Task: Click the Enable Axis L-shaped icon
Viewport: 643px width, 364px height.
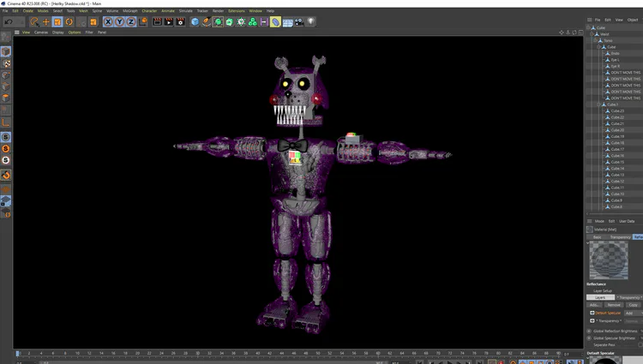Action: (x=6, y=122)
